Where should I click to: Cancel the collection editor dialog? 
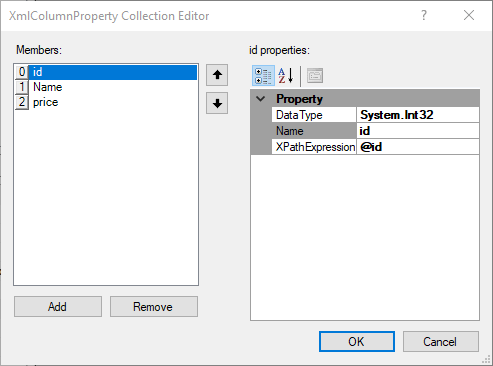coord(441,341)
